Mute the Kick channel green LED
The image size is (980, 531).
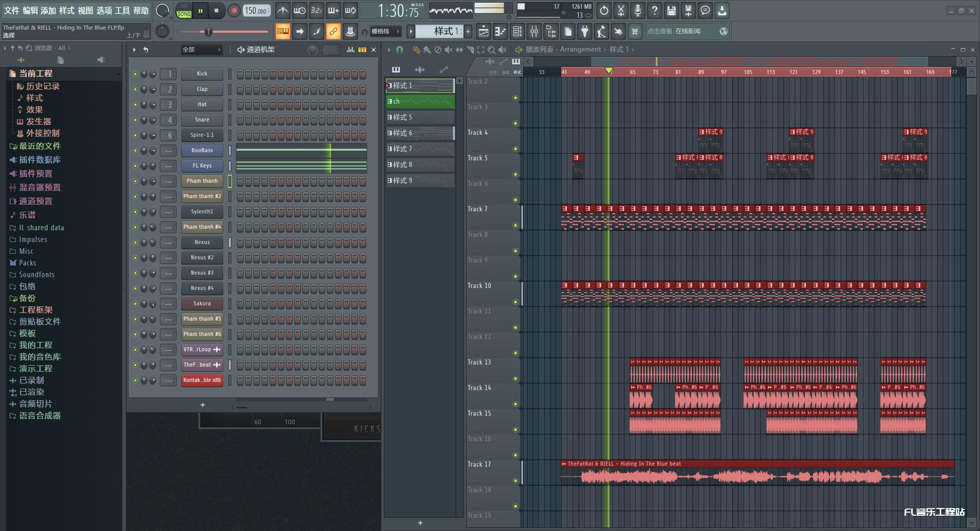(x=135, y=74)
